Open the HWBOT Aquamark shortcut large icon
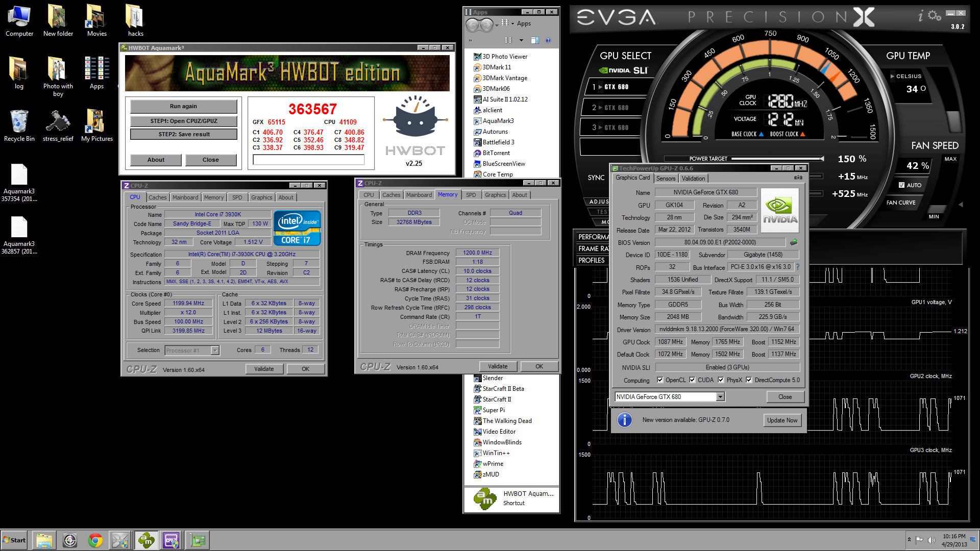980x551 pixels. click(484, 498)
